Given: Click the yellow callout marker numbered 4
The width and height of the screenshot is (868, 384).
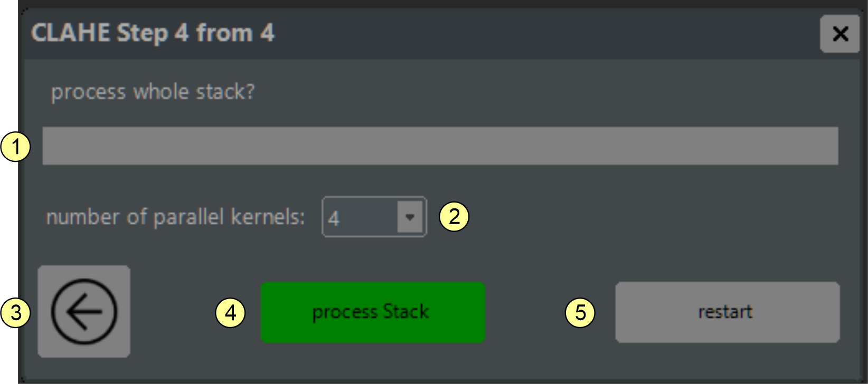Looking at the screenshot, I should (230, 312).
